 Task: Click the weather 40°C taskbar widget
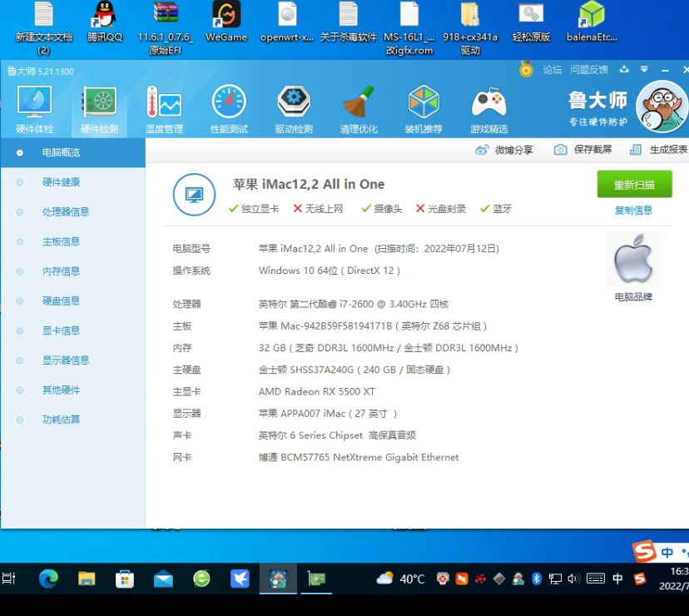[401, 579]
